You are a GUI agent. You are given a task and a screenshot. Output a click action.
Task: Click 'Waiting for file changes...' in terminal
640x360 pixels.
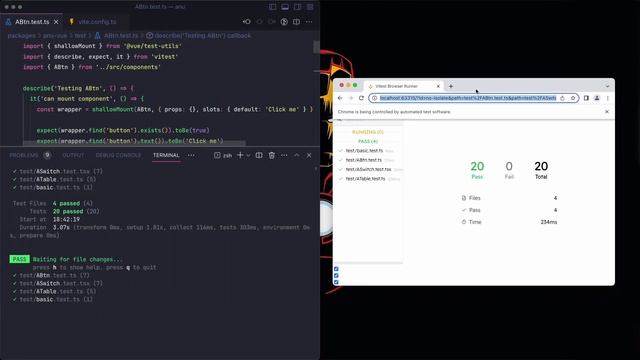click(78, 259)
